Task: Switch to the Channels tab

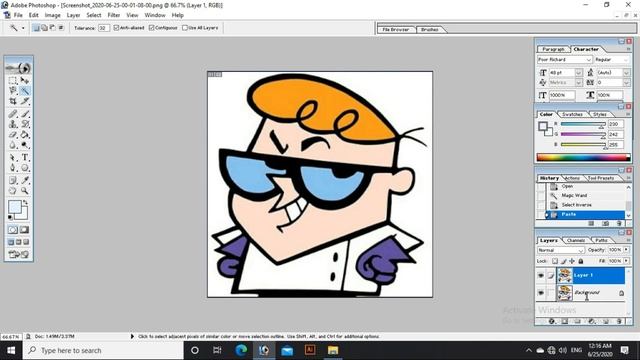Action: click(x=576, y=240)
